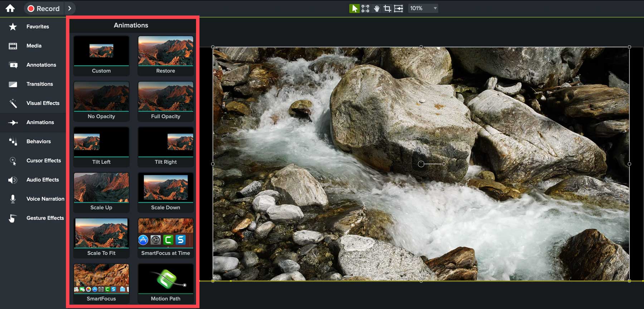Open the Media tab label

click(x=34, y=46)
